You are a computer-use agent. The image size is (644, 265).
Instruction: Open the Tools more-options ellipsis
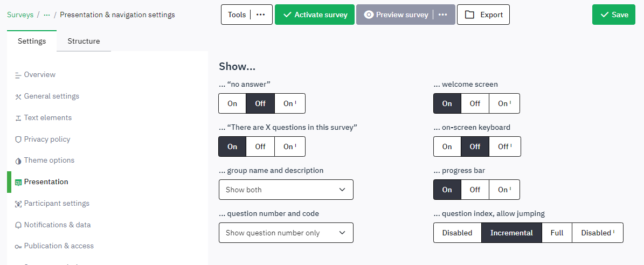(x=261, y=15)
